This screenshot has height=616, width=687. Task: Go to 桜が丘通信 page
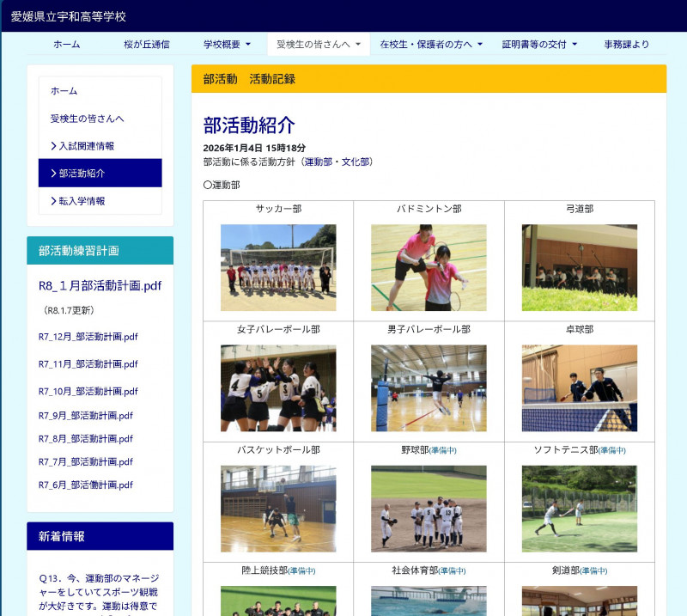(146, 45)
